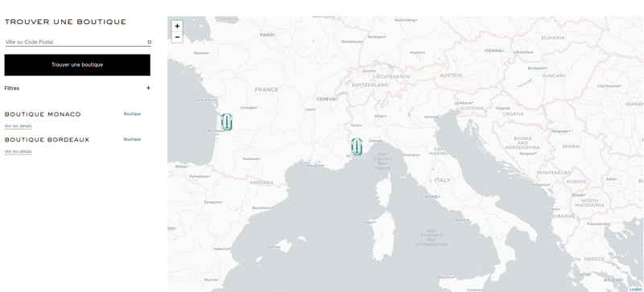Click the PARIS city label on map

266,35
